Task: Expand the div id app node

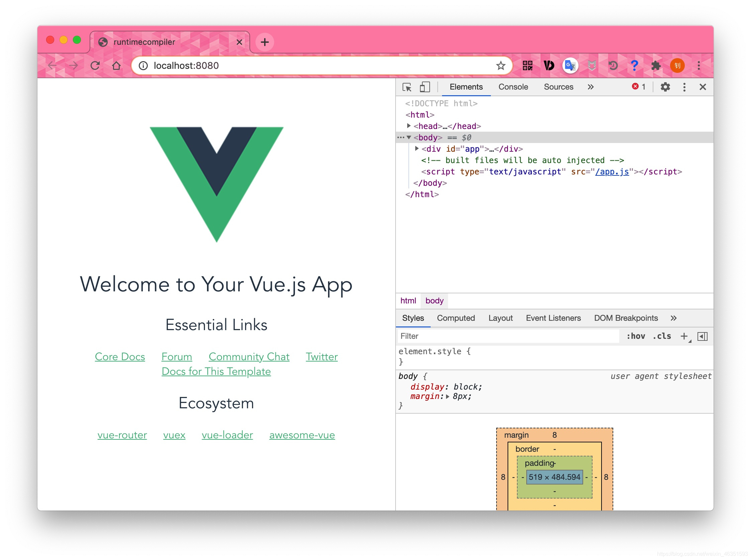Action: [417, 148]
